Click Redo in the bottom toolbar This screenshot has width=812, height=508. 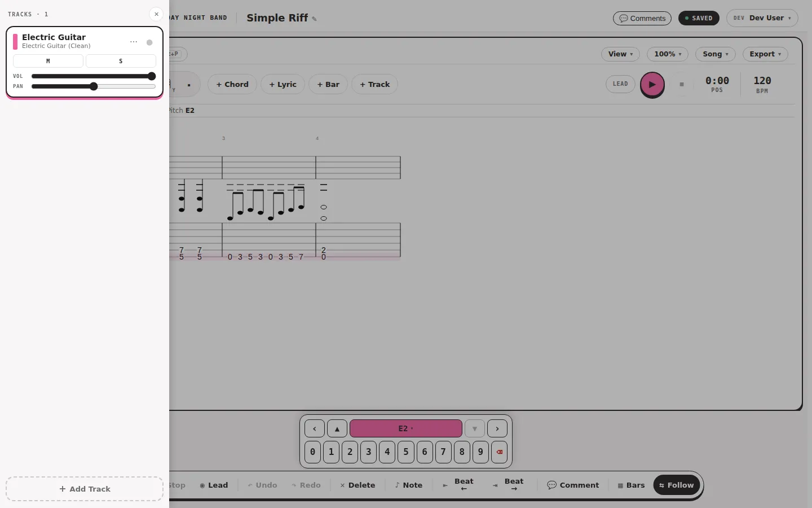click(x=306, y=485)
